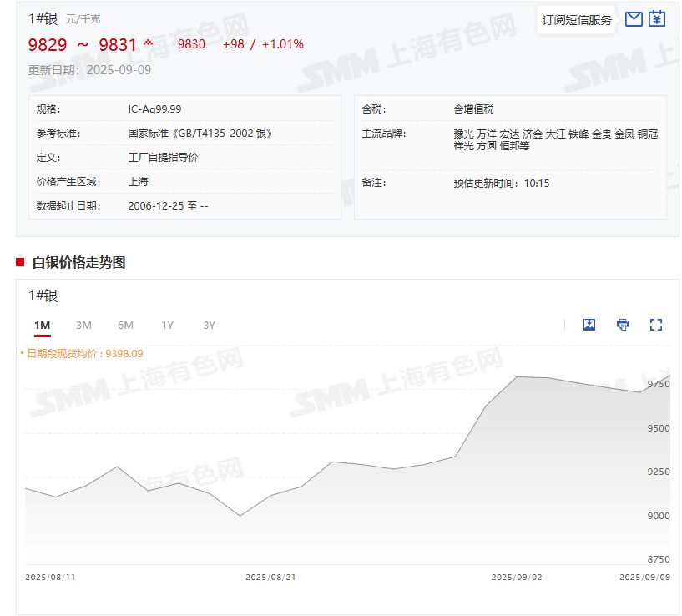This screenshot has height=616, width=682.
Task: Show the 1Y price trend
Action: point(168,325)
